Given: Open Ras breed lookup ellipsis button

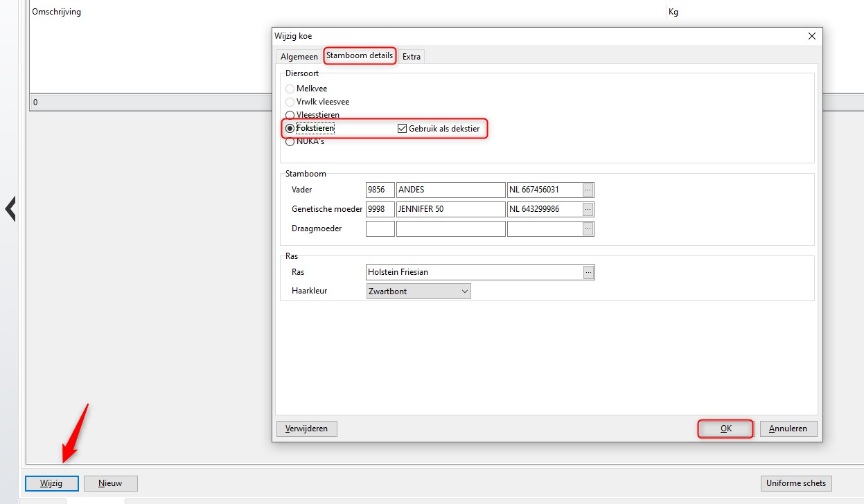Looking at the screenshot, I should (x=588, y=272).
